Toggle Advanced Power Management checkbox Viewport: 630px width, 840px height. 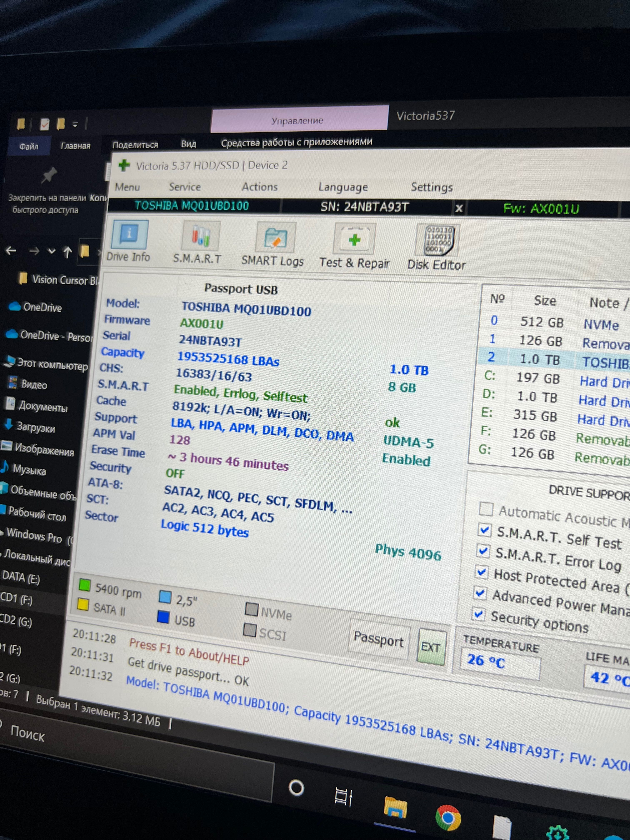(480, 592)
